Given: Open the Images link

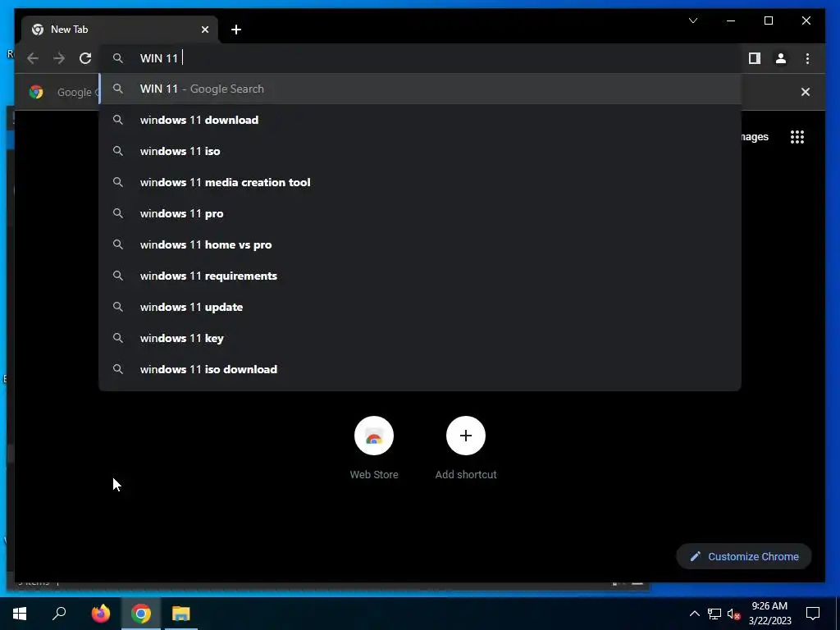Looking at the screenshot, I should [x=756, y=137].
